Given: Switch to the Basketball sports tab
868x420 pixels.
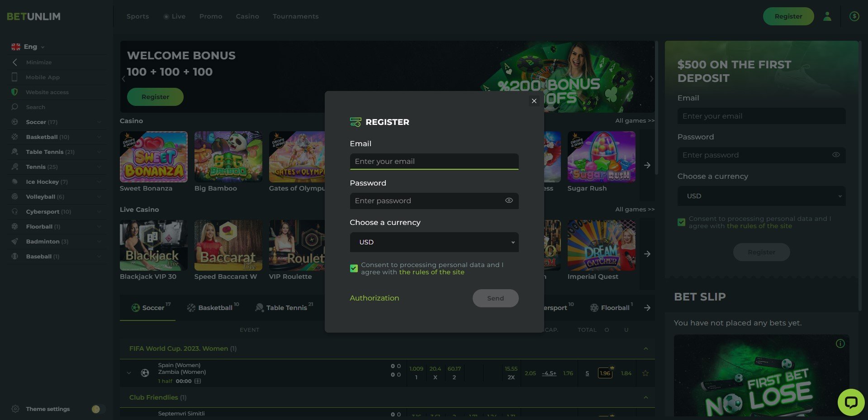Looking at the screenshot, I should point(213,307).
